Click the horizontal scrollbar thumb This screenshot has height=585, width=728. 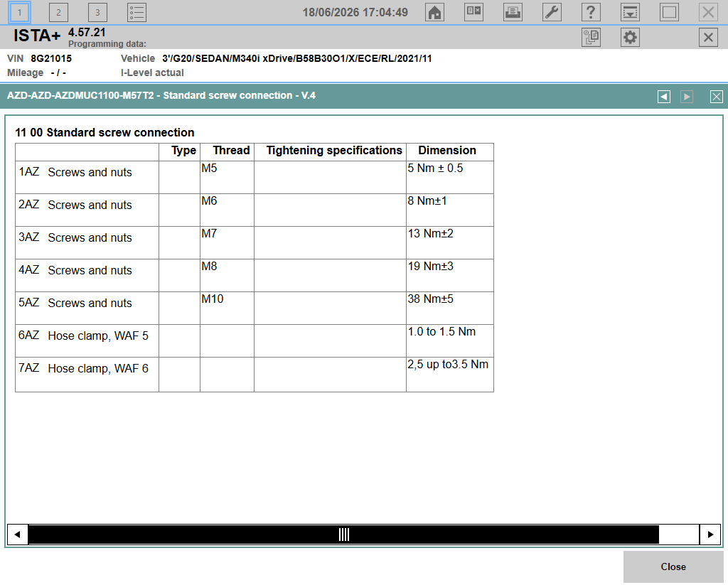coord(343,535)
